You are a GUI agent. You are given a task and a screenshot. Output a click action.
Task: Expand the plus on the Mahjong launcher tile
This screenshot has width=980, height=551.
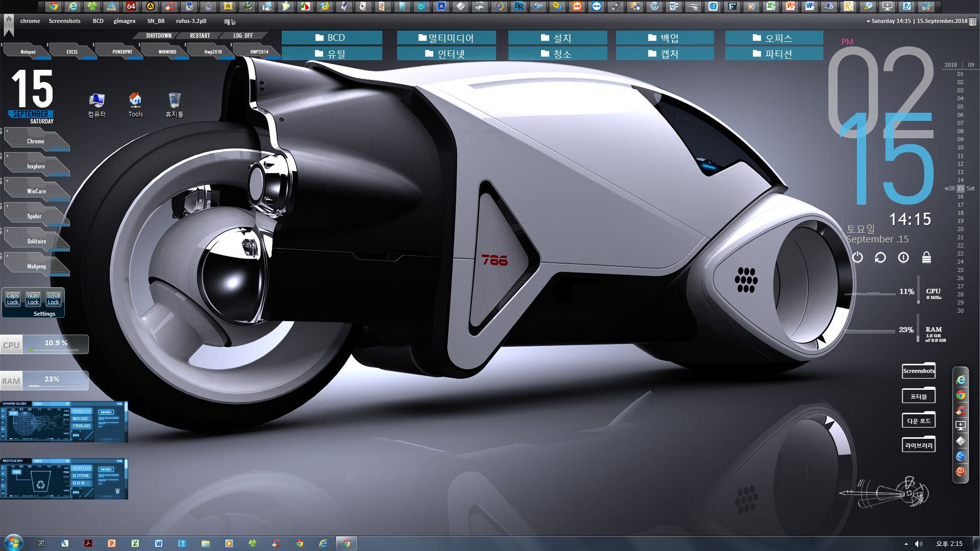pos(7,256)
